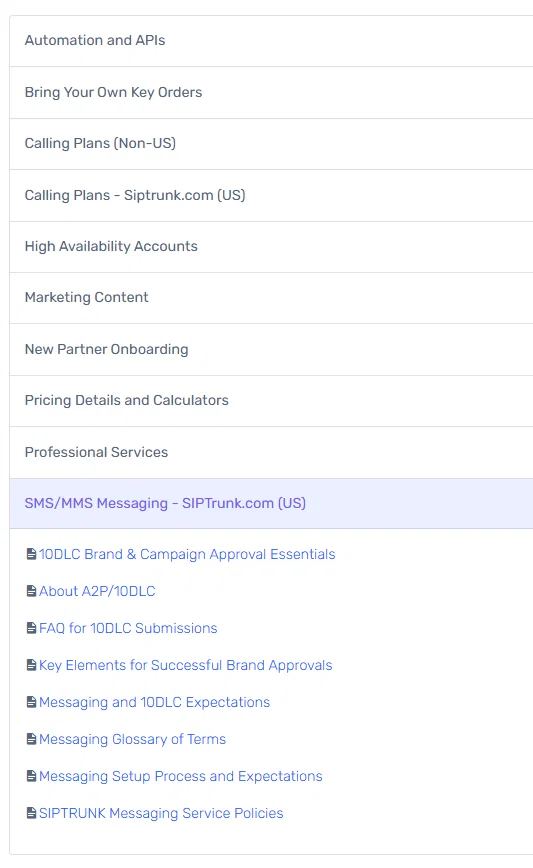Open Messaging Setup Process and Expectations
Image resolution: width=533 pixels, height=868 pixels.
point(181,777)
